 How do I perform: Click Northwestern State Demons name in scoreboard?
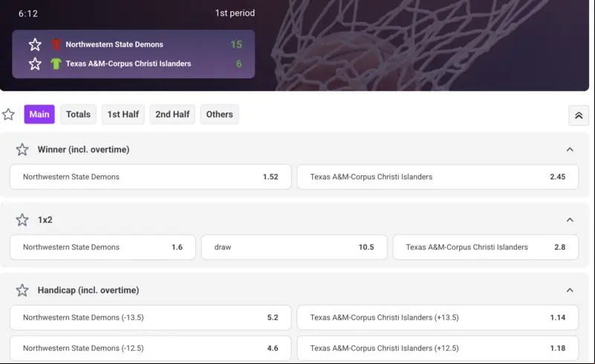point(114,45)
